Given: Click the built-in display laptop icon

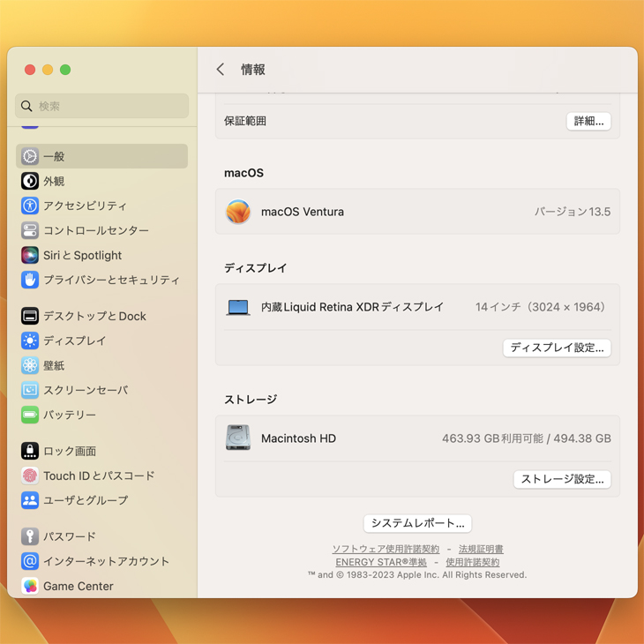Looking at the screenshot, I should (238, 307).
